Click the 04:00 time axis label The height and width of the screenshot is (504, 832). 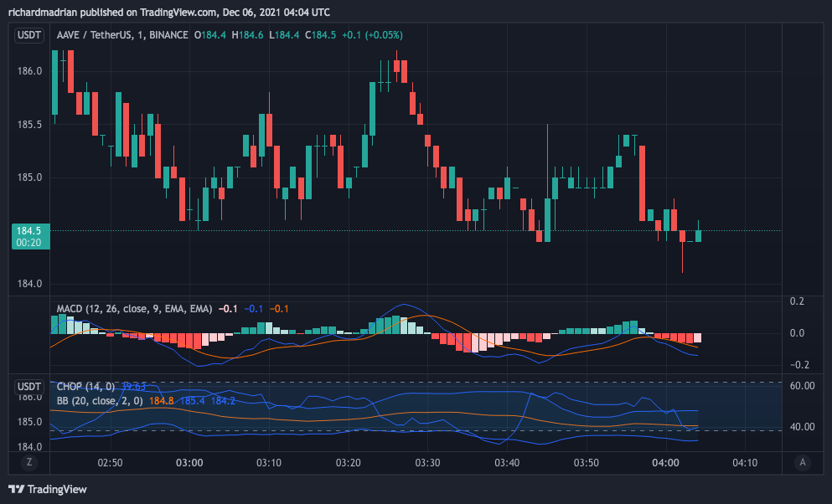(665, 463)
